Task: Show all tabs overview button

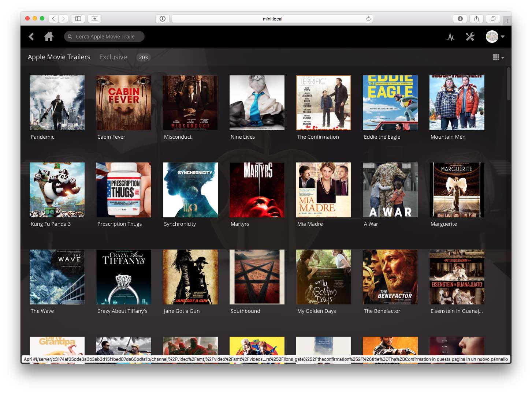Action: 493,19
